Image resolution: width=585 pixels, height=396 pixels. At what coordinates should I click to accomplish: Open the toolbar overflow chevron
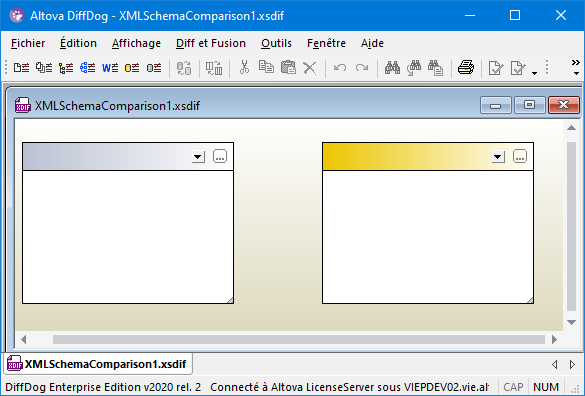click(x=576, y=67)
